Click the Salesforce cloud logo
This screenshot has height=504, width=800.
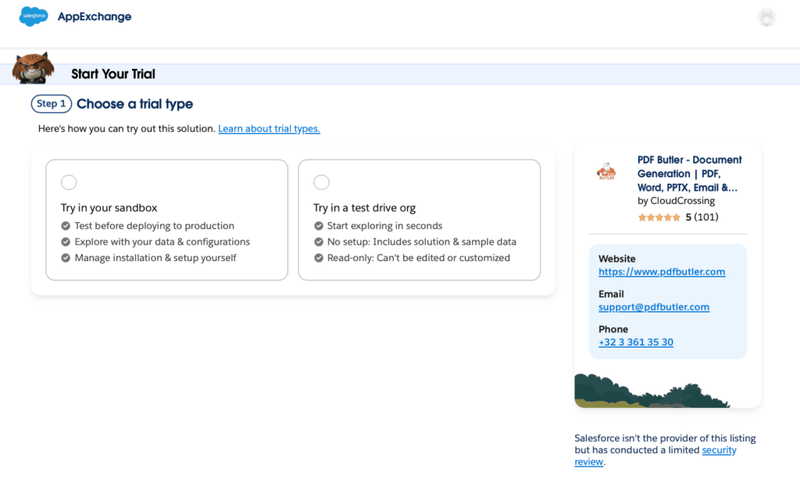coord(34,16)
